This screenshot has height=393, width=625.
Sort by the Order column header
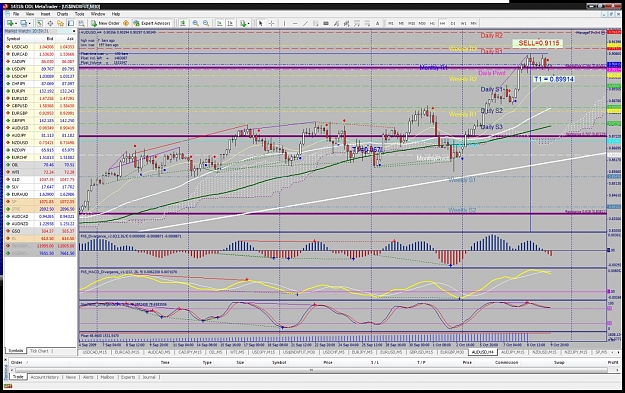click(x=17, y=363)
